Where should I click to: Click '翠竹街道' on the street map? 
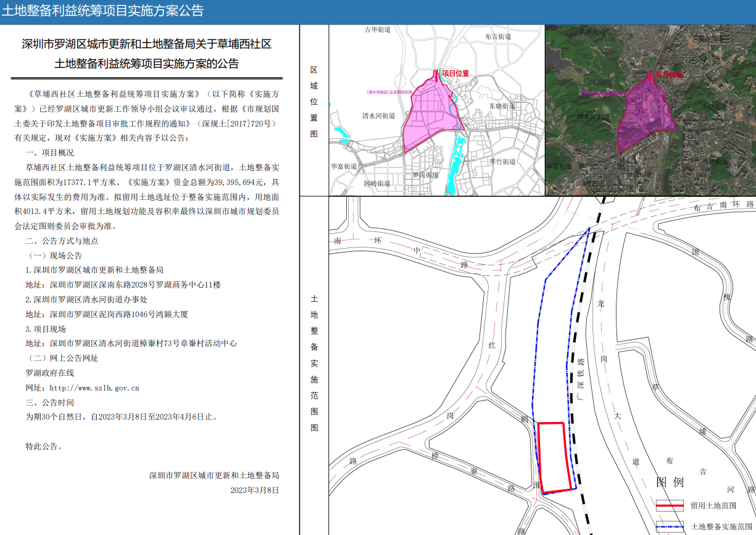(502, 161)
